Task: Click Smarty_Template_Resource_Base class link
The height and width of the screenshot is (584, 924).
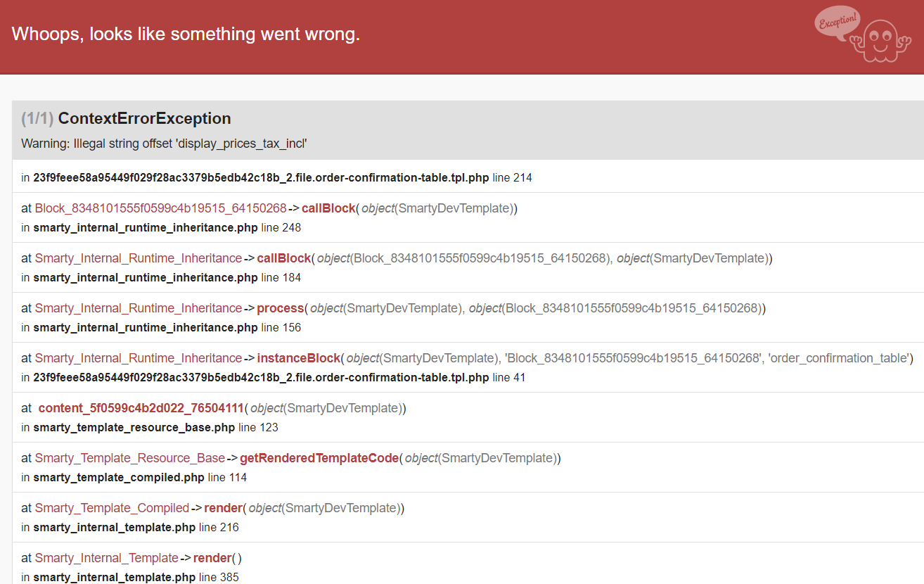Action: (x=130, y=458)
